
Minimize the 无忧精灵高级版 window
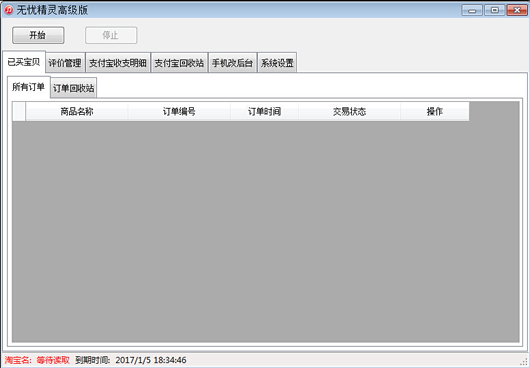coord(472,10)
